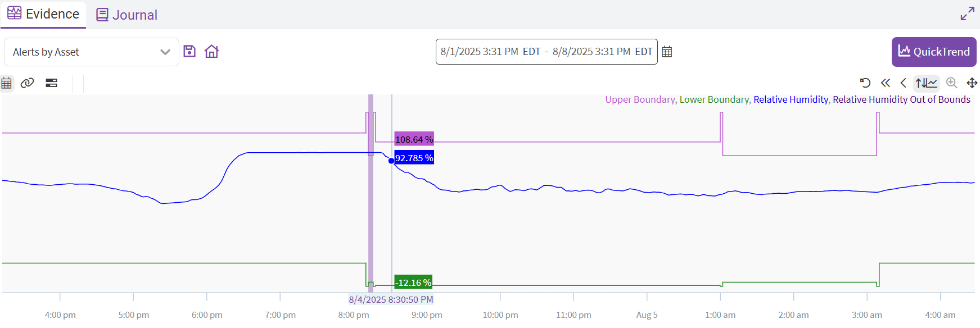Click the save view icon
The width and height of the screenshot is (980, 328).
[x=189, y=52]
